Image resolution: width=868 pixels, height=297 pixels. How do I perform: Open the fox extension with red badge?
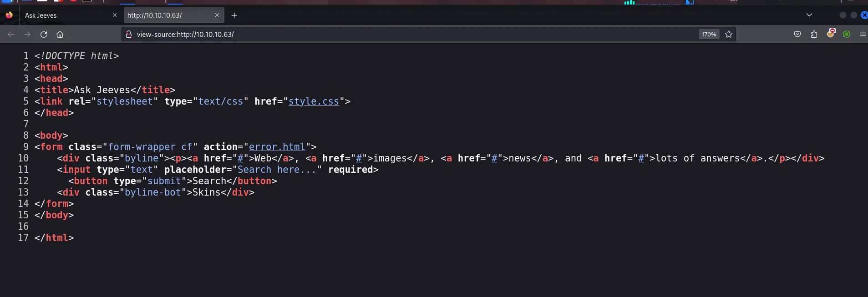831,33
